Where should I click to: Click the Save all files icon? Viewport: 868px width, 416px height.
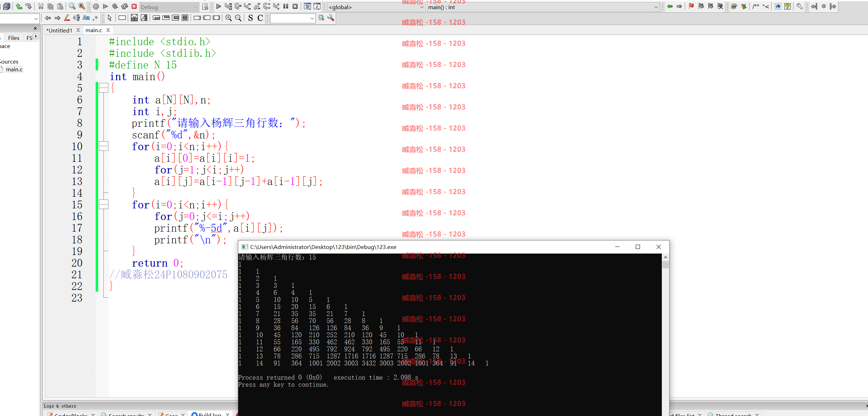coord(6,6)
